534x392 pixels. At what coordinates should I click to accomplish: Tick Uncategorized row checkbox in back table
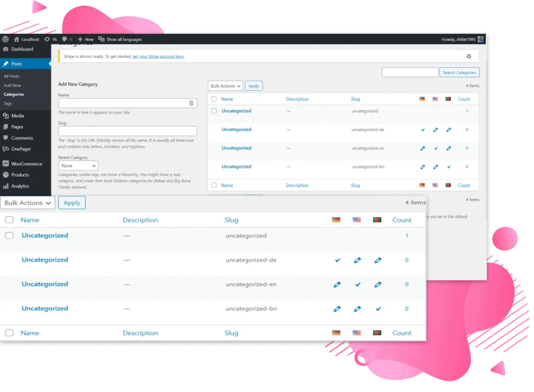click(214, 111)
